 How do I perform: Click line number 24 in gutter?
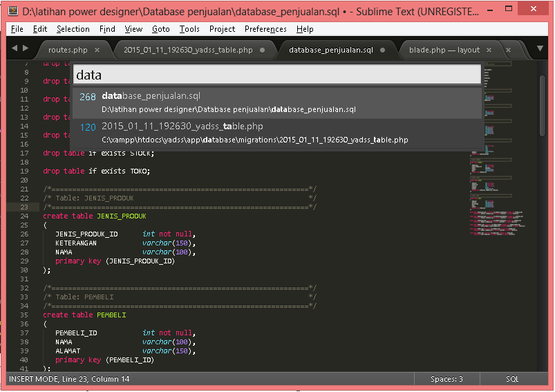tap(24, 216)
